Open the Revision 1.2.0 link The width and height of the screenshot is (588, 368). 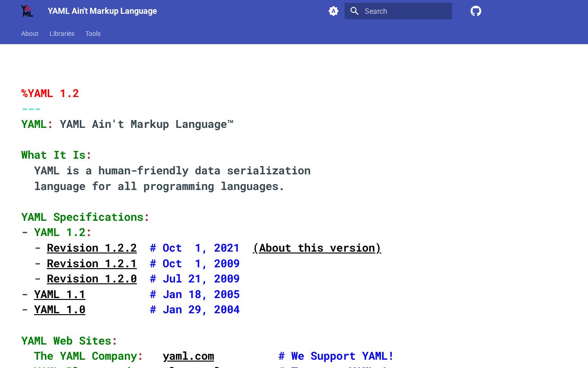[x=92, y=279]
